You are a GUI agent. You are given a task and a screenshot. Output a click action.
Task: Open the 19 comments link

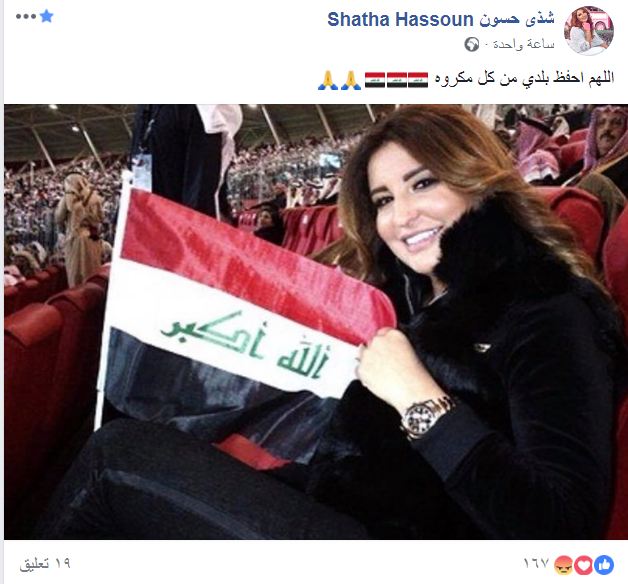point(45,564)
